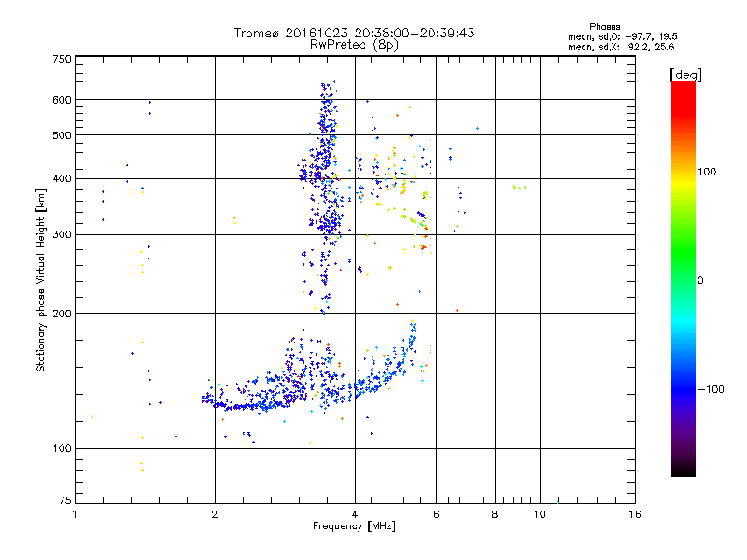
Task: Click the x-axis tick label '1'
Action: pos(75,514)
